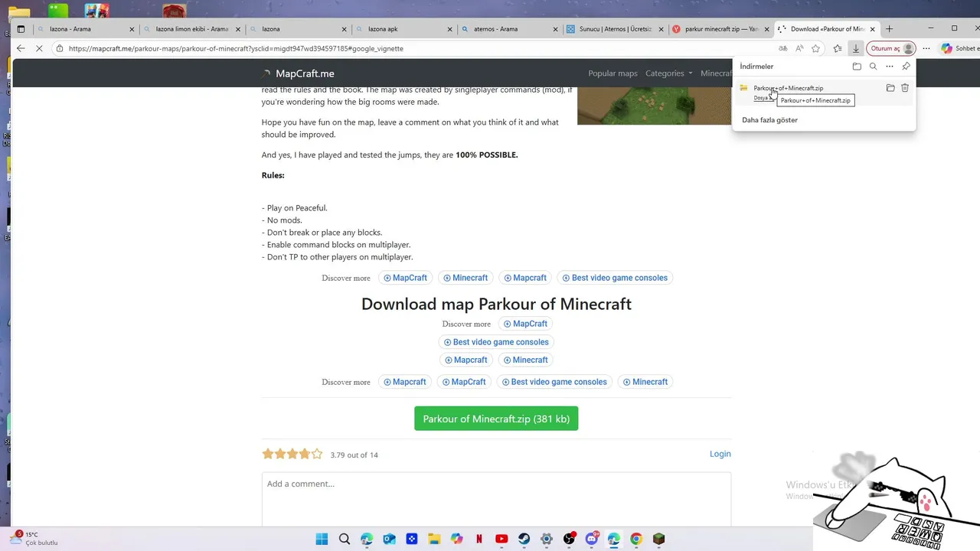Viewport: 980px width, 551px height.
Task: Open Parkour+of+Minecraft.zip file entry
Action: click(788, 88)
